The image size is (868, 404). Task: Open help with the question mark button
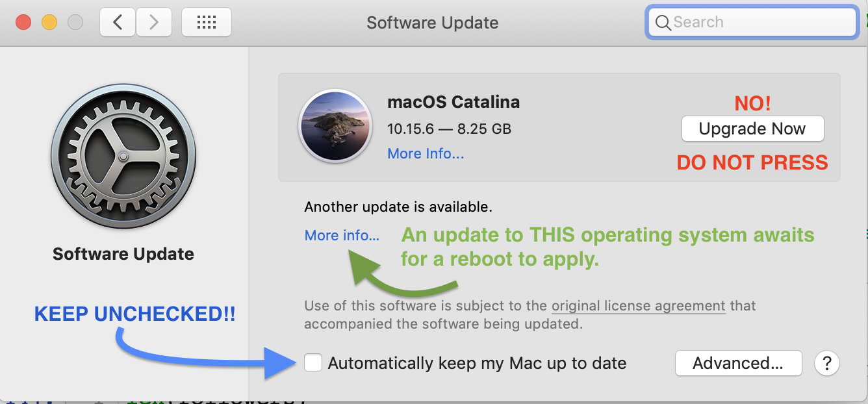pyautogui.click(x=826, y=363)
